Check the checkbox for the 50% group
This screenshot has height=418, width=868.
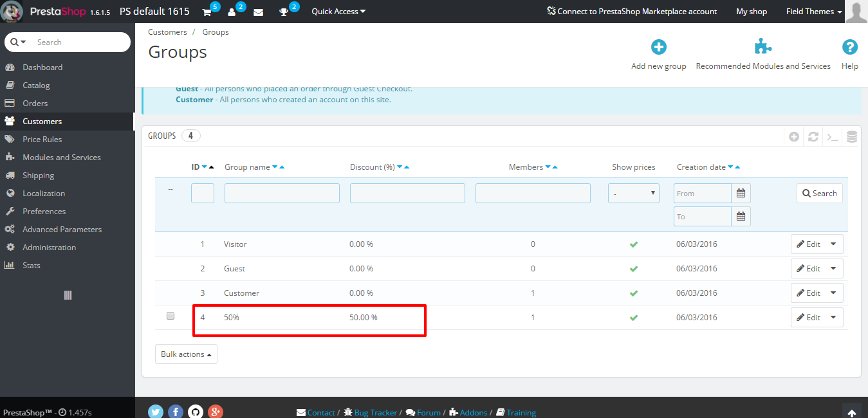(171, 316)
